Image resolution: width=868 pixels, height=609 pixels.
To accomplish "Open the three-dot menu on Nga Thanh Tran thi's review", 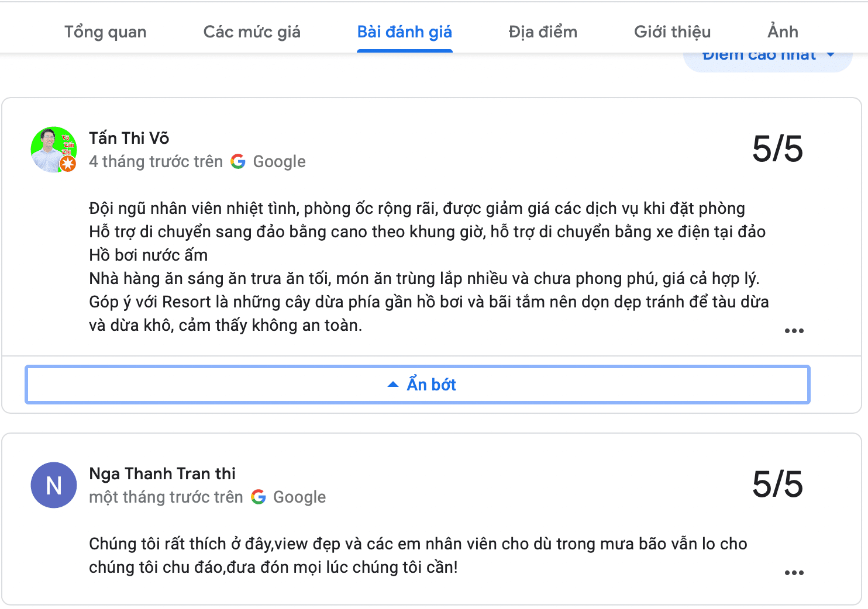I will click(x=794, y=572).
